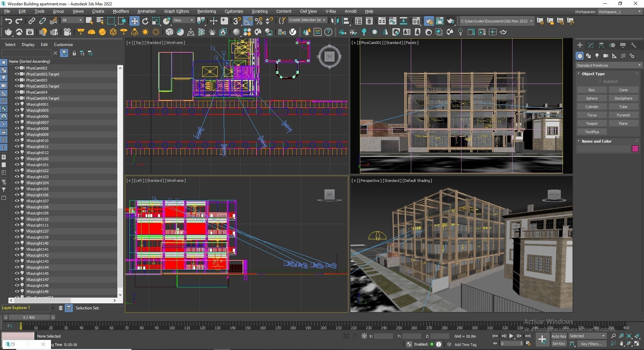Open the V-Ray logo toolbar icon
Screen dimensions: 644x350
[293, 32]
